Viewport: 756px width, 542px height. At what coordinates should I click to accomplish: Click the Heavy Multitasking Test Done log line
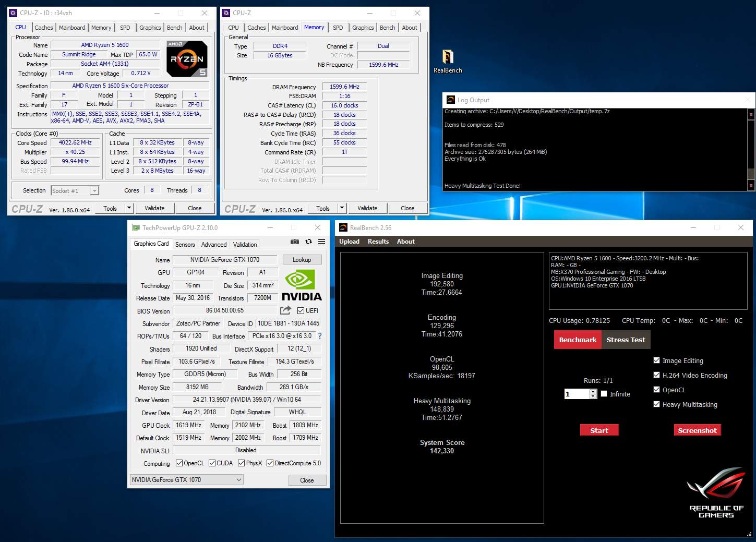click(x=483, y=186)
